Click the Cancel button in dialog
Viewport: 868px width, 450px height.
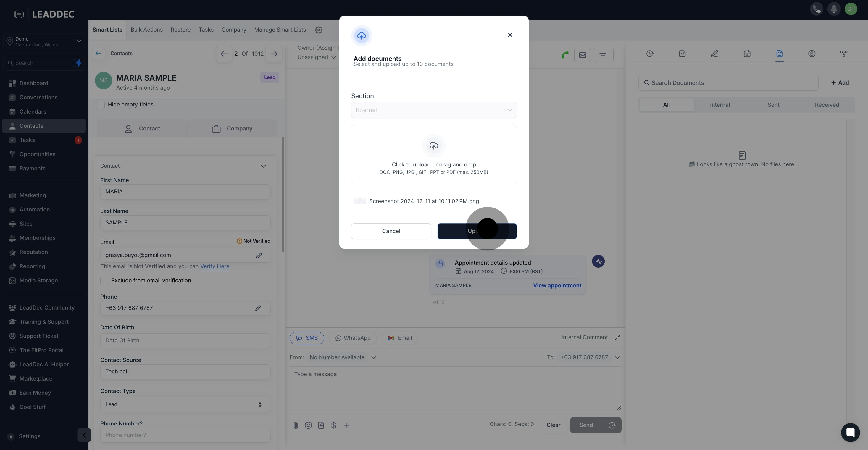pos(391,231)
